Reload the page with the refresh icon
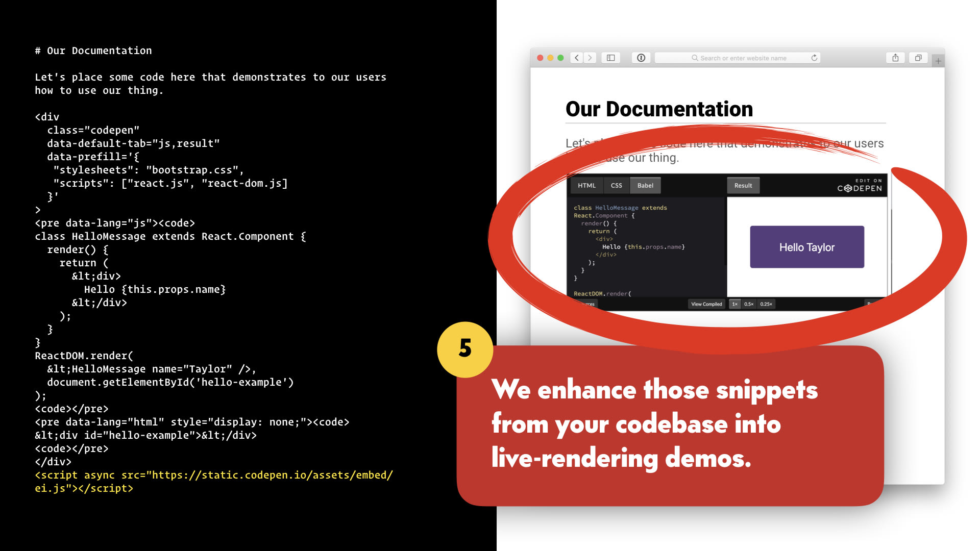 pyautogui.click(x=814, y=58)
